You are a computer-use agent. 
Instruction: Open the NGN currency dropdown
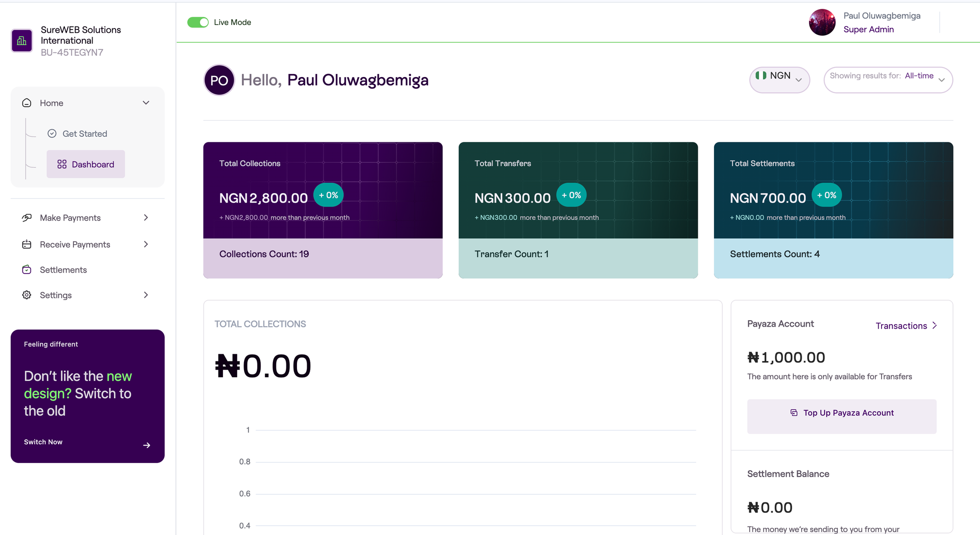click(x=779, y=79)
